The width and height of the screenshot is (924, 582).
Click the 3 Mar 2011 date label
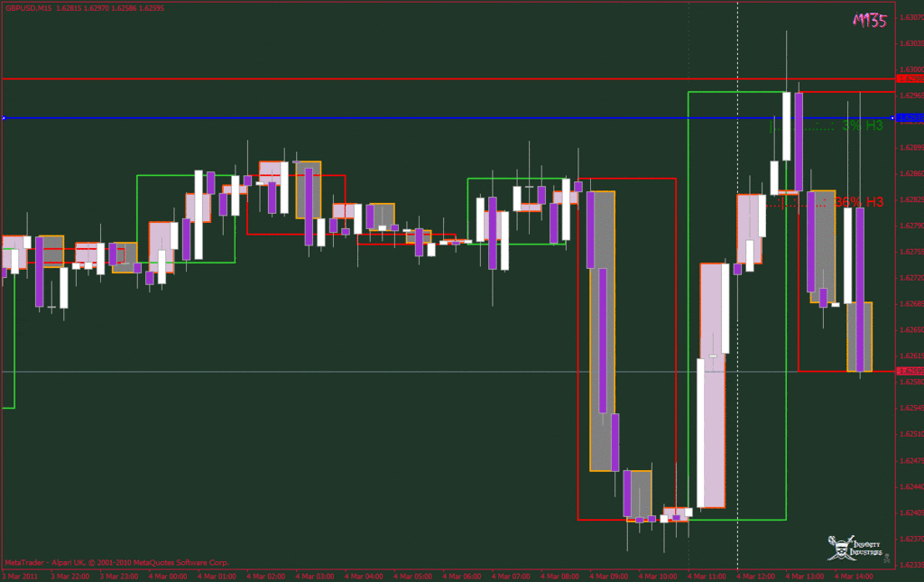[x=22, y=576]
